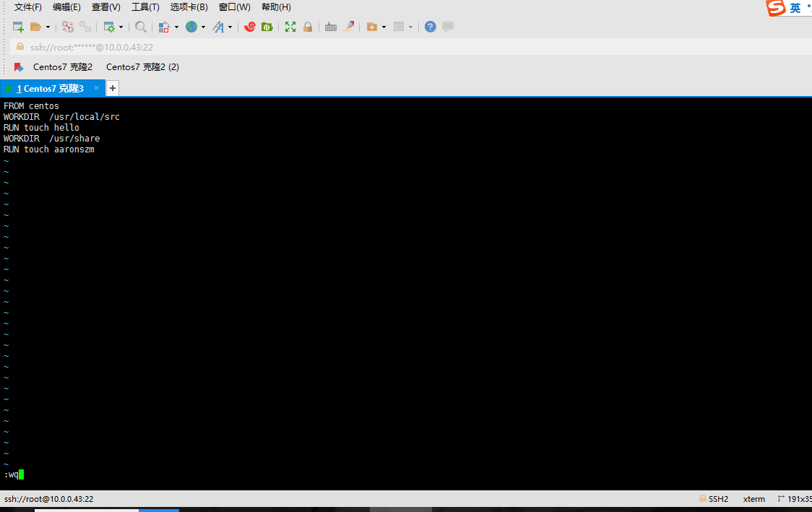Expand the folder-plus icon dropdown arrow
This screenshot has height=512, width=812.
pyautogui.click(x=384, y=27)
